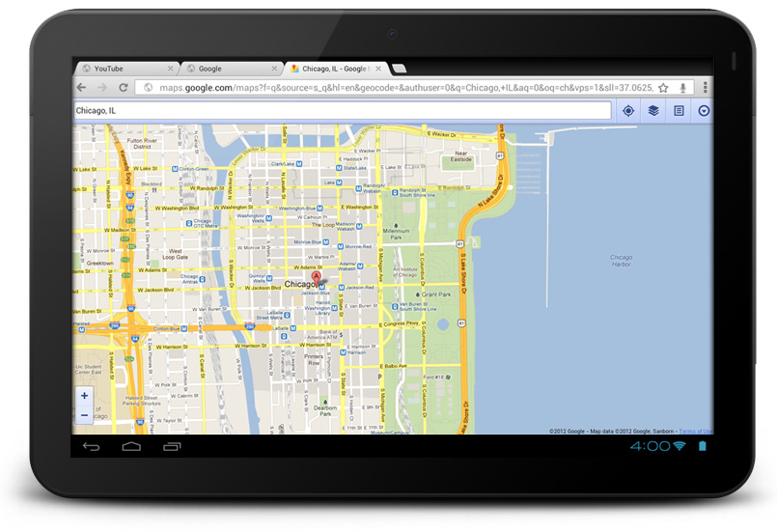Click the Quincy/Wells station icon
The width and height of the screenshot is (777, 532).
point(269,278)
